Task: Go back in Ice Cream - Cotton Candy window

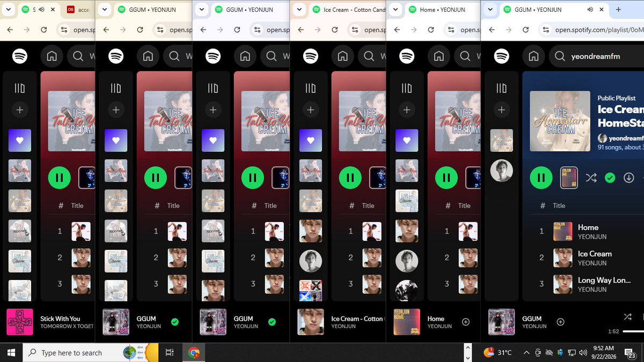Action: tap(300, 30)
